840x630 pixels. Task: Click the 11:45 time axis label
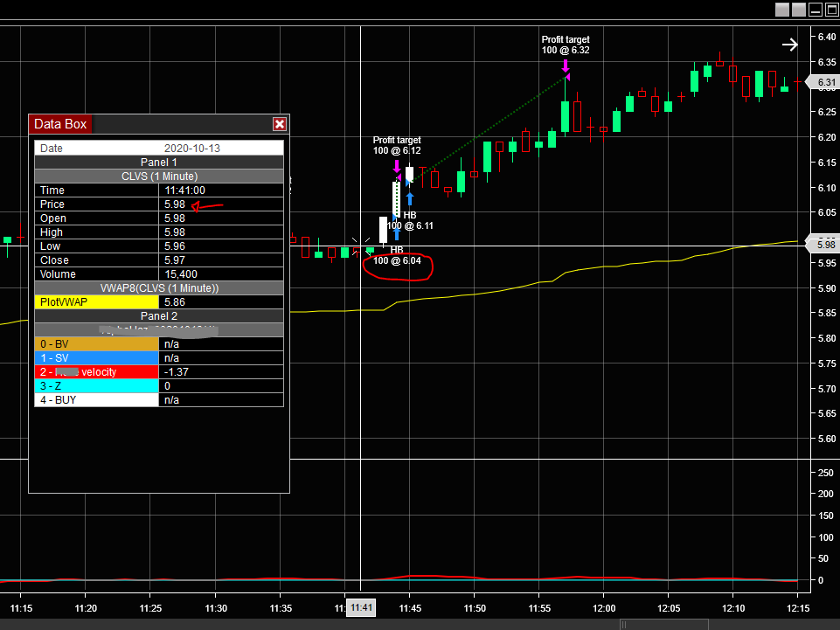point(410,608)
